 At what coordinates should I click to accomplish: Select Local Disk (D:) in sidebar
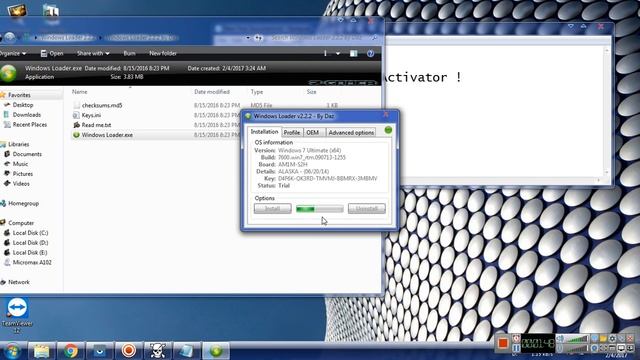click(30, 242)
